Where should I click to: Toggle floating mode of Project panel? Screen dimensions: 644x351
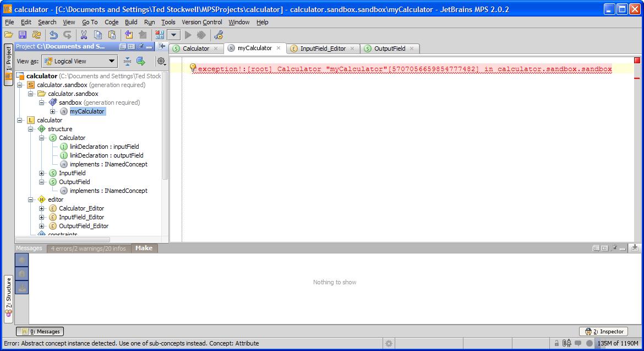pos(122,47)
